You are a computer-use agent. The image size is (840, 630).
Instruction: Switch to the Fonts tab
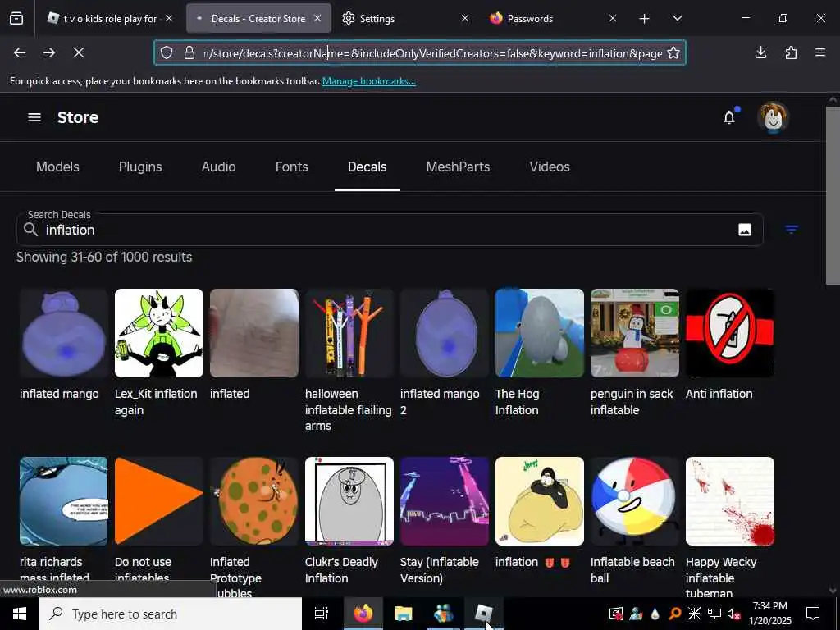[x=291, y=167]
